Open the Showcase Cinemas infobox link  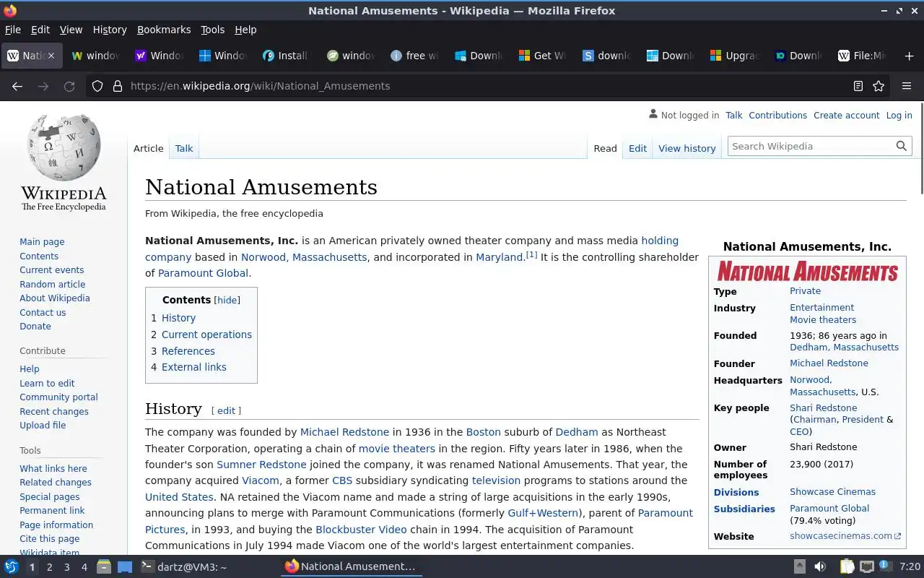point(832,492)
